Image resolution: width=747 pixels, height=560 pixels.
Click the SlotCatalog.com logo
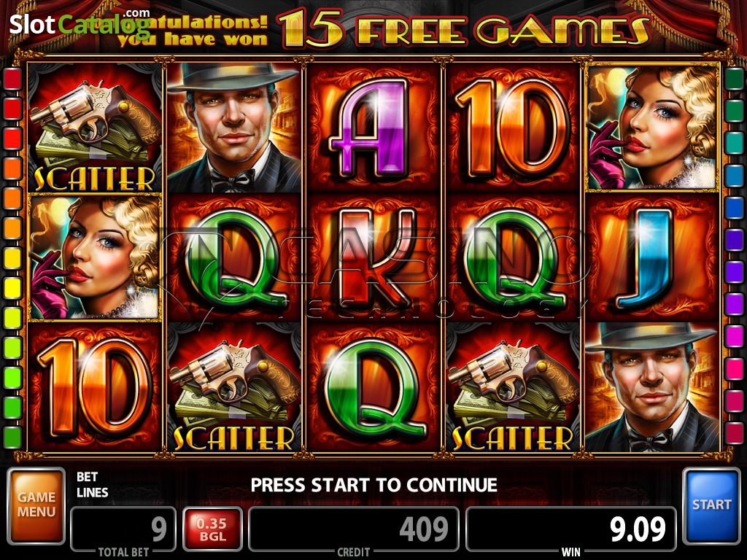(80, 24)
